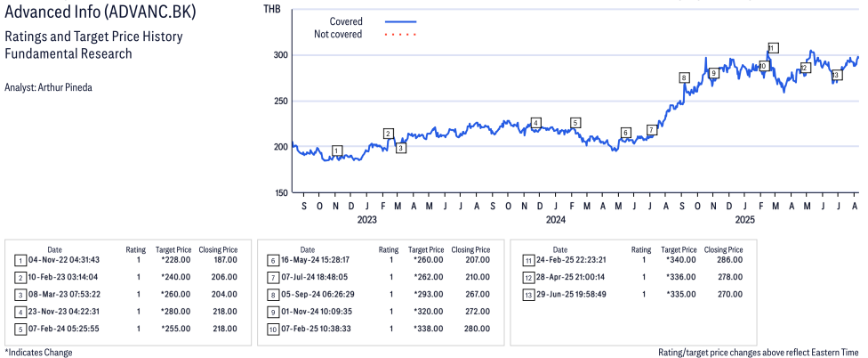
Task: Click the numbered box 5 in table
Action: point(20,330)
